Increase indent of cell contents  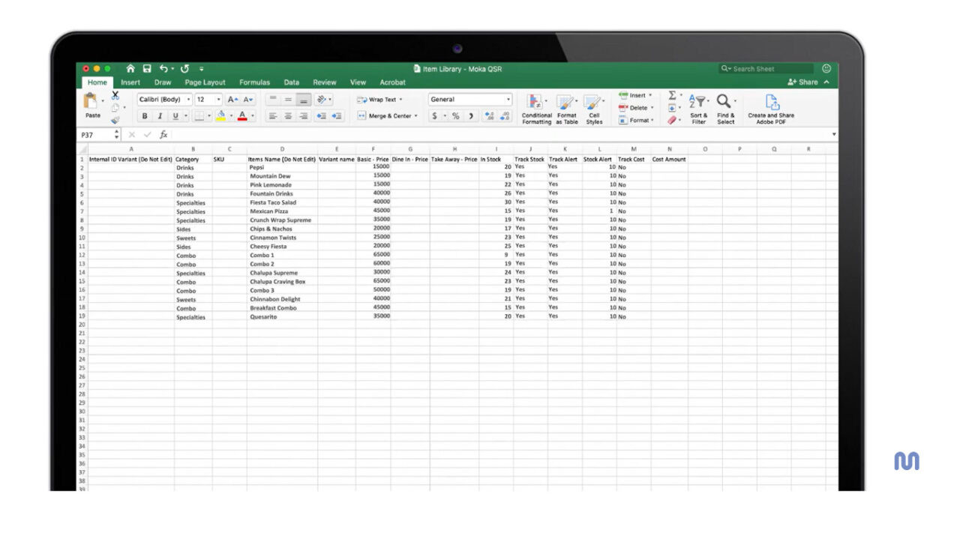337,116
